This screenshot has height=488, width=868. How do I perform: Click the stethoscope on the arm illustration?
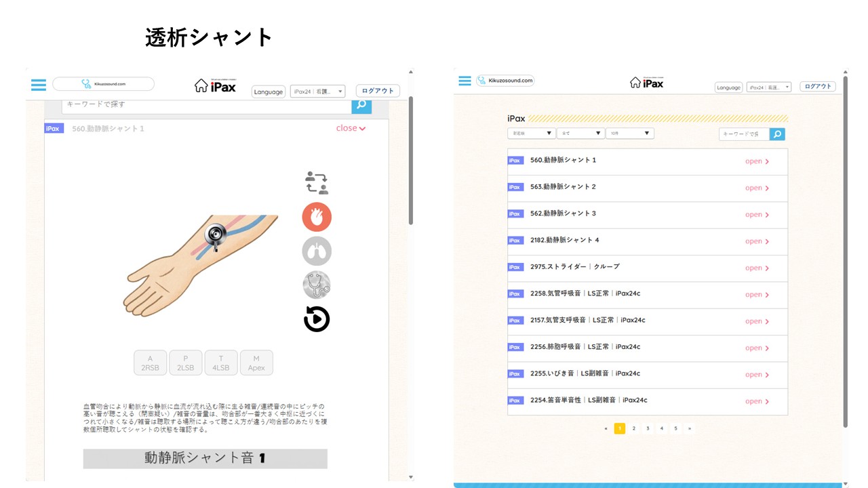point(216,235)
